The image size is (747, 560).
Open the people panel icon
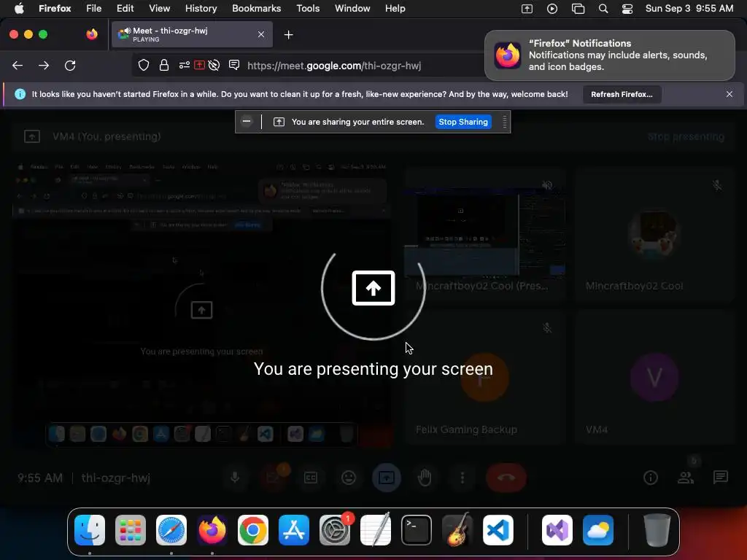(686, 477)
